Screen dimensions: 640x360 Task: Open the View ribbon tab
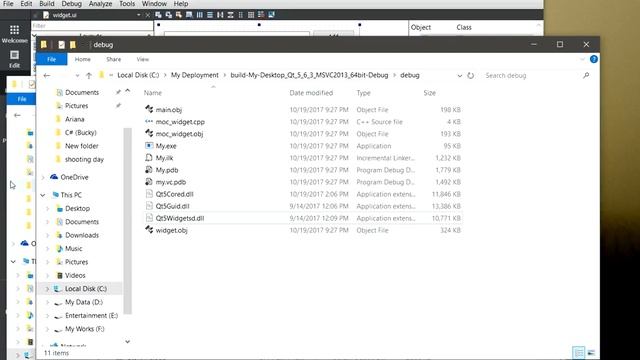point(142,59)
